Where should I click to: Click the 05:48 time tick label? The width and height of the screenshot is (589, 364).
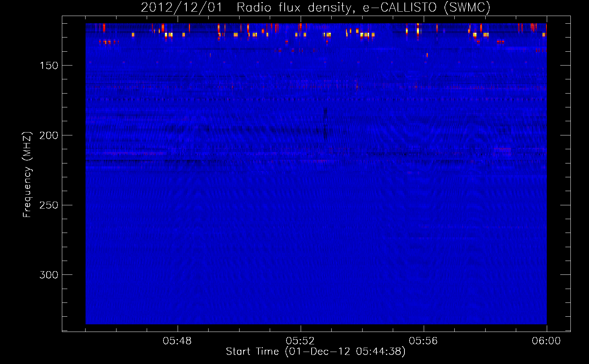coord(177,341)
